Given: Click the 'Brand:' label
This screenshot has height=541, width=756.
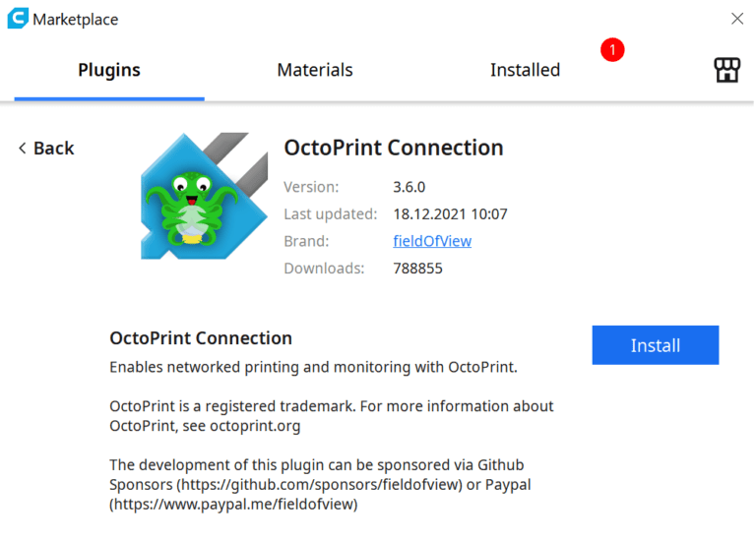Looking at the screenshot, I should pyautogui.click(x=306, y=241).
